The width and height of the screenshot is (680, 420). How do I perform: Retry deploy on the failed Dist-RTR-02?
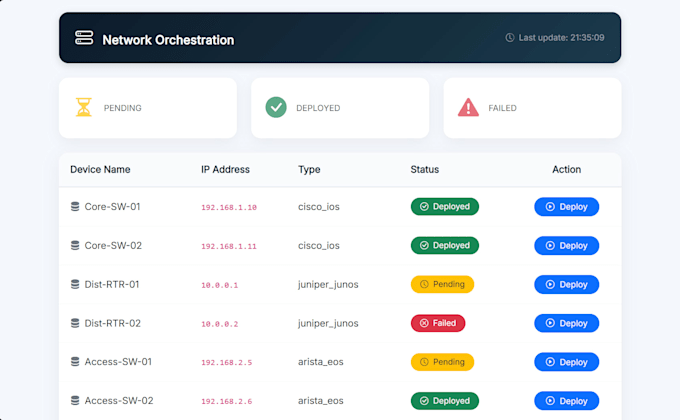566,323
